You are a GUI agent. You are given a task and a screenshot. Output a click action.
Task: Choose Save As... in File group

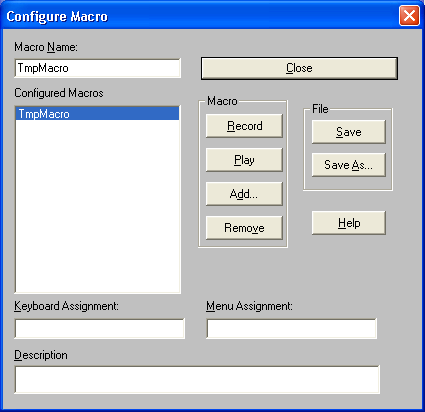pos(349,165)
